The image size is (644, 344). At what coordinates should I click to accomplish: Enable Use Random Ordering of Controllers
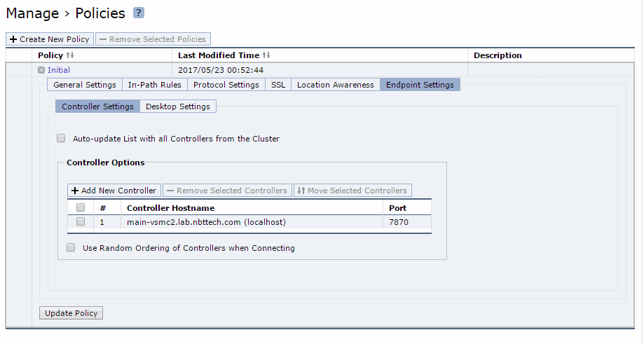click(71, 247)
